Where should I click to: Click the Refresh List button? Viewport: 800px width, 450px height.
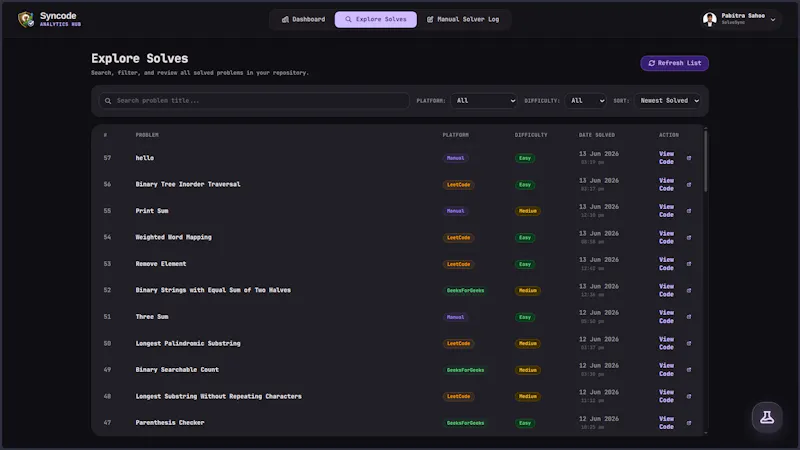click(x=674, y=63)
